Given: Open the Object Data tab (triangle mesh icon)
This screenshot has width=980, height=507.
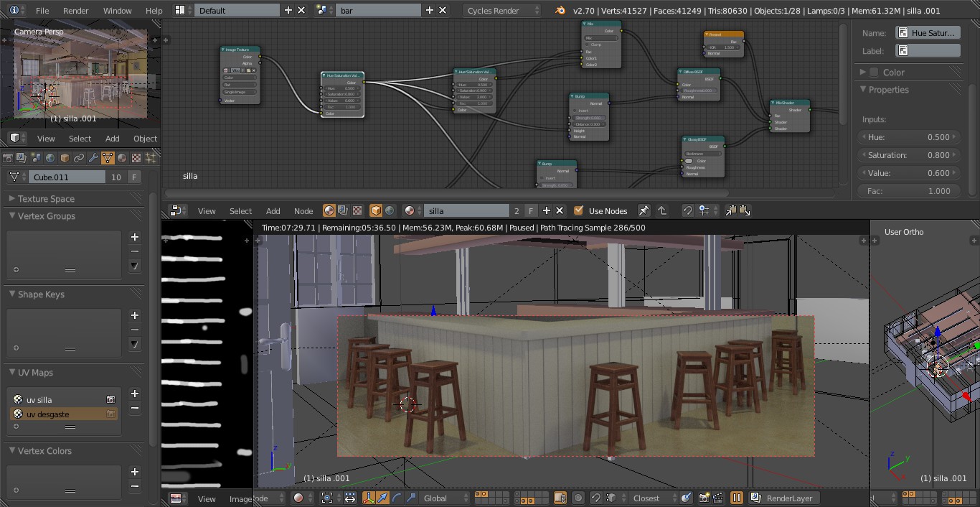Looking at the screenshot, I should tap(108, 158).
